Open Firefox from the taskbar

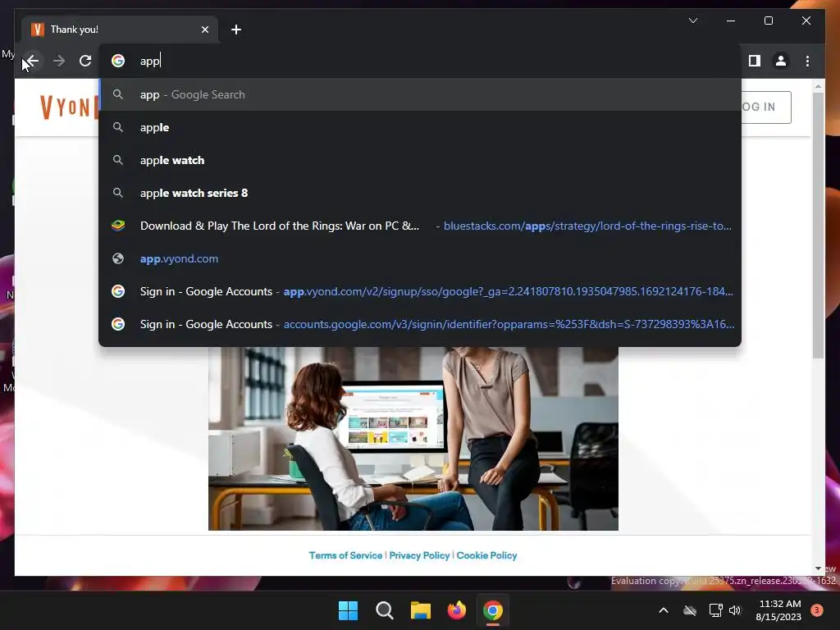456,610
